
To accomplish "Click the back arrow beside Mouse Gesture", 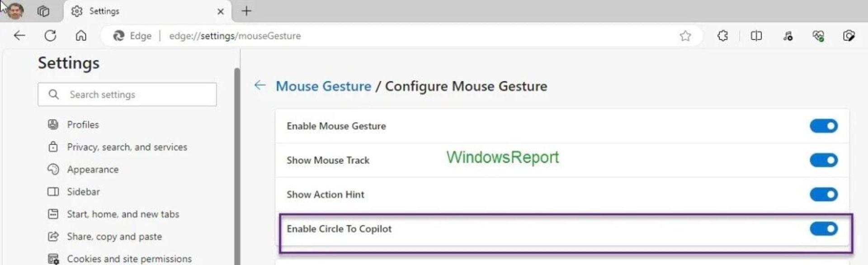I will point(260,85).
